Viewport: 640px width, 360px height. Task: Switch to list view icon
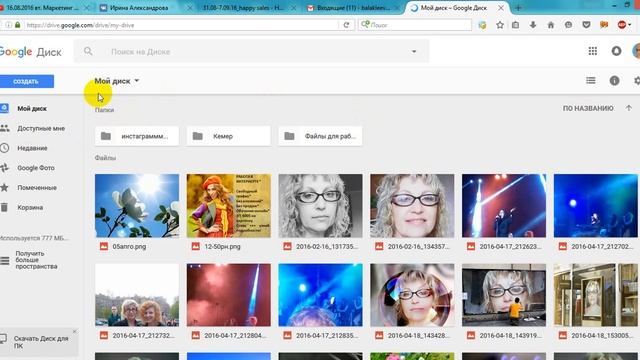point(591,80)
